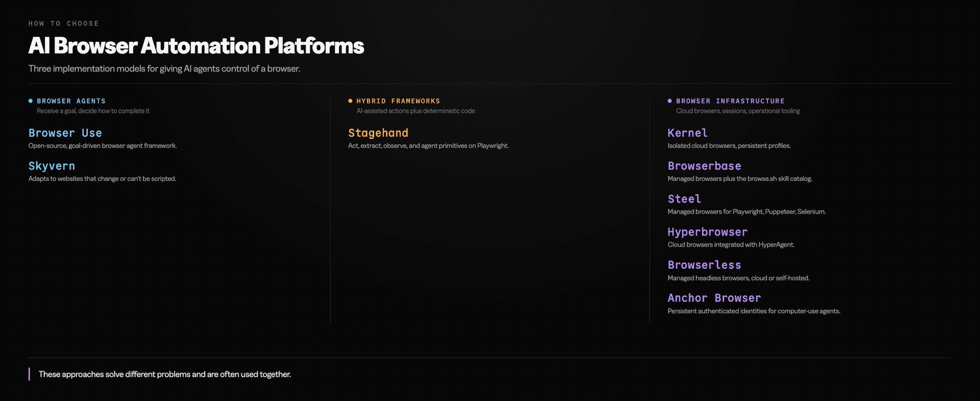Click 'Adapts to websites that change' description
The image size is (980, 401).
pos(102,179)
